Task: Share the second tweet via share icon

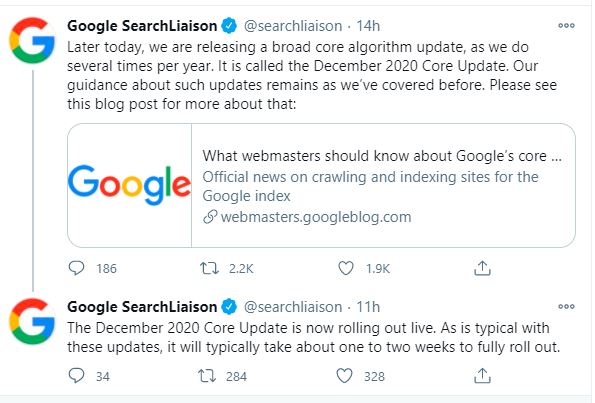Action: (482, 376)
